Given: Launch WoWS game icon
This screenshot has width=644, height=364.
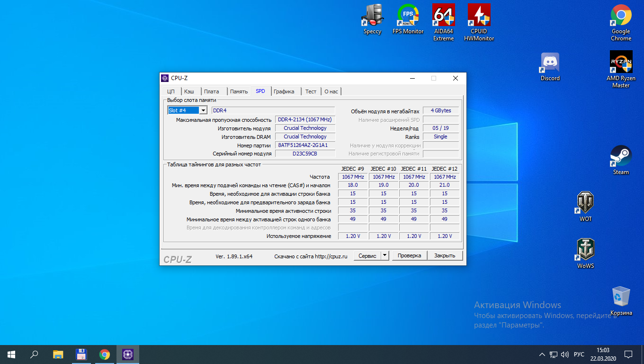Looking at the screenshot, I should coord(585,250).
